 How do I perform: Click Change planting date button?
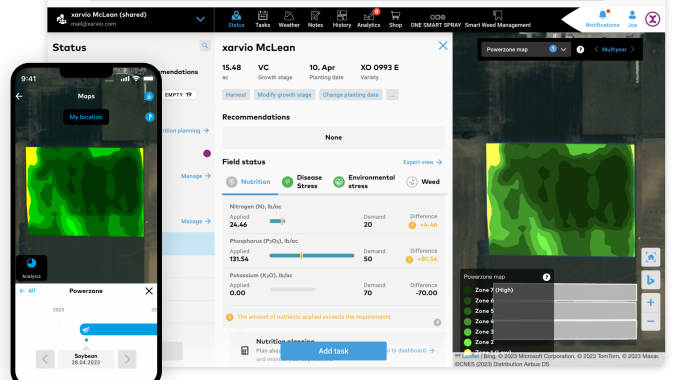(350, 95)
